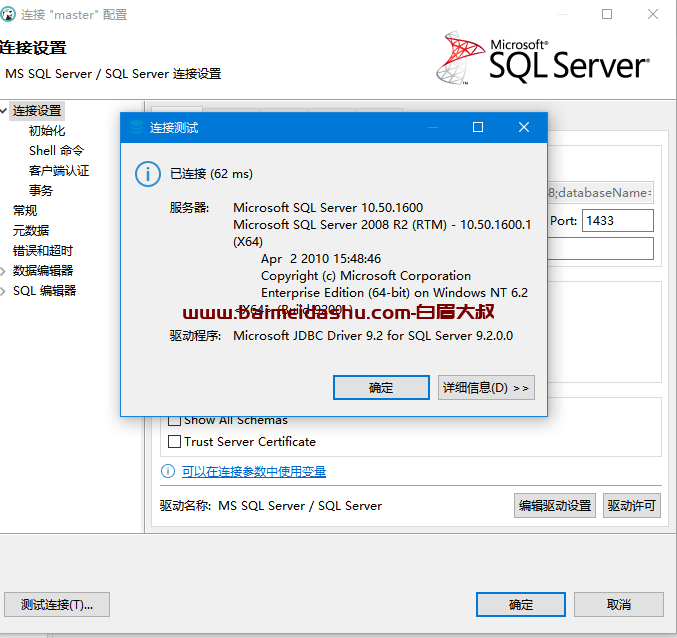
Task: Expand the 数据编辑器 tree node
Action: pos(5,271)
